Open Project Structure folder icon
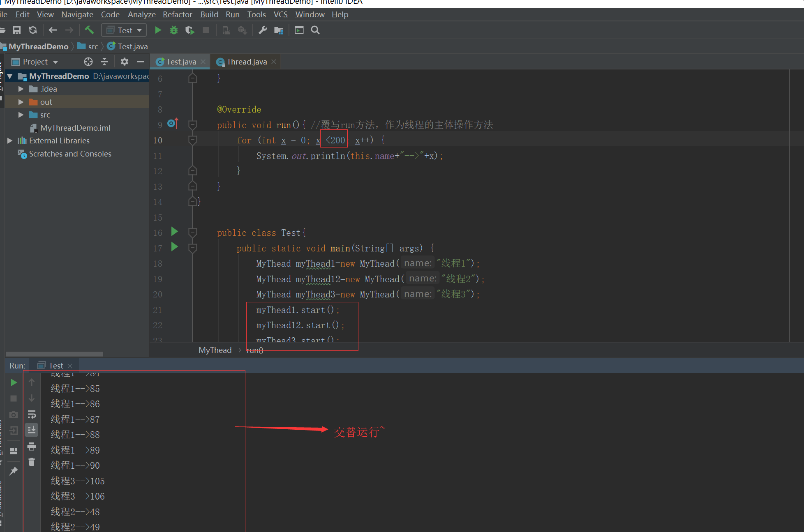The width and height of the screenshot is (804, 532). pyautogui.click(x=279, y=30)
